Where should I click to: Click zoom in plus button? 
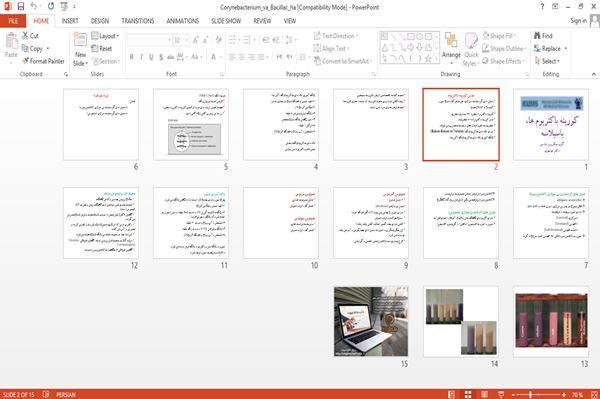[x=564, y=394]
